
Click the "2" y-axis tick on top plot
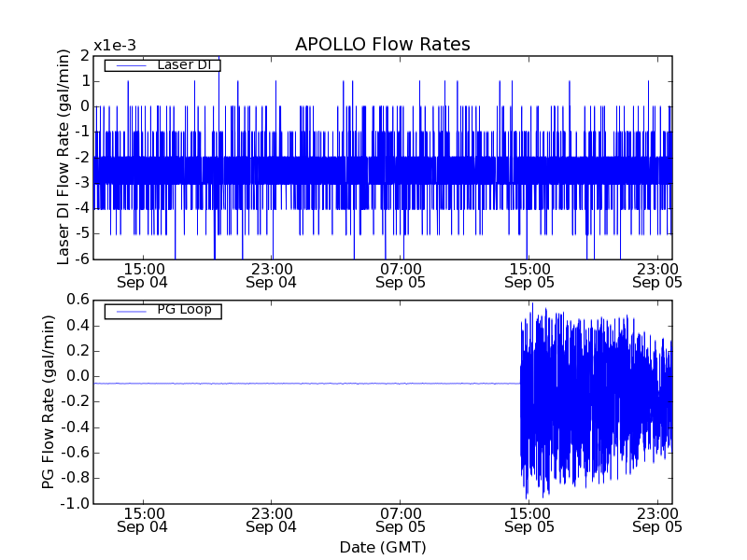tap(85, 56)
